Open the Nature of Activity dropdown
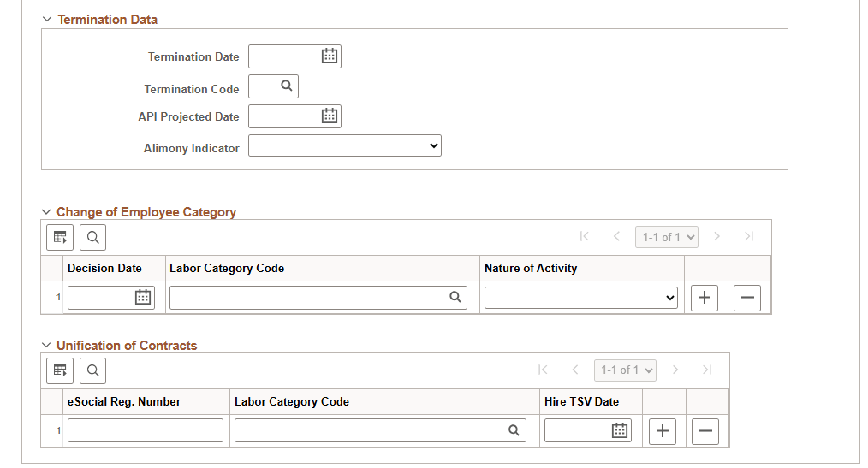The image size is (868, 468). [x=580, y=298]
